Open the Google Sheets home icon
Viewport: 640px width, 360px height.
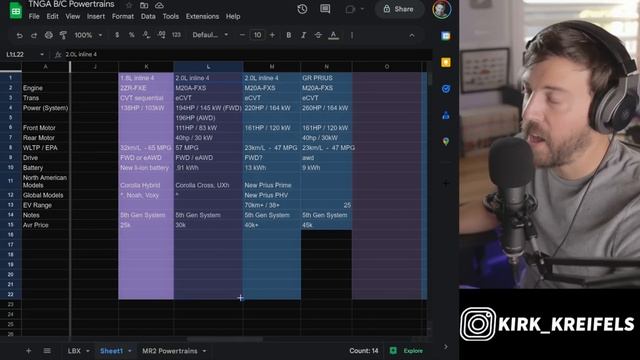click(16, 10)
